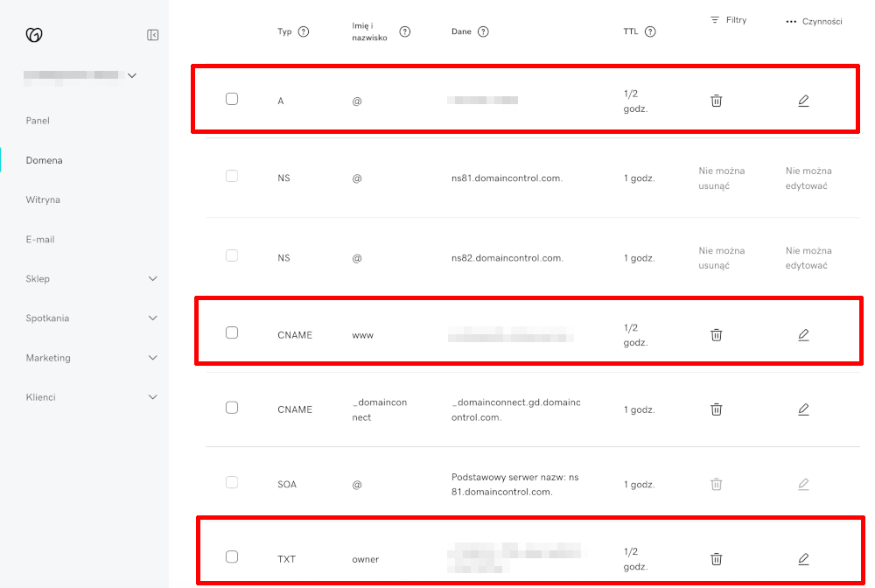Delete the _domainconnect CNAME record
875x588 pixels.
point(717,409)
